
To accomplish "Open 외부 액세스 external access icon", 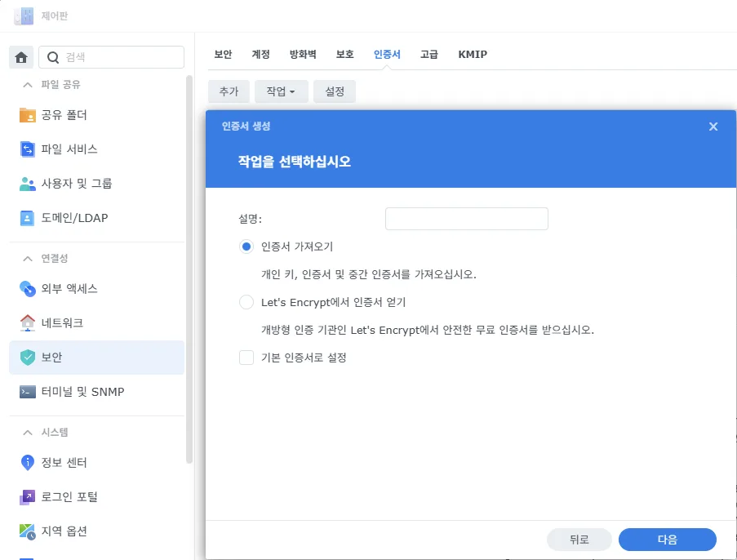I will (28, 289).
